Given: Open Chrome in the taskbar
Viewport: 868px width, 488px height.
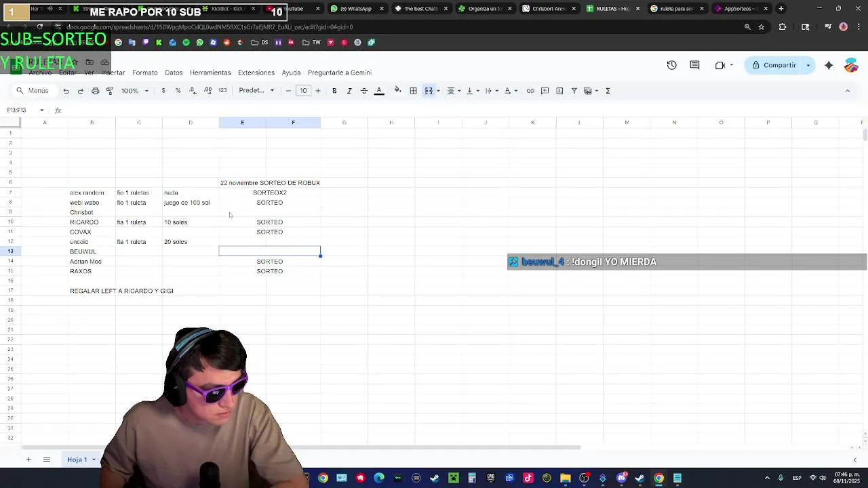Looking at the screenshot, I should pyautogui.click(x=658, y=478).
